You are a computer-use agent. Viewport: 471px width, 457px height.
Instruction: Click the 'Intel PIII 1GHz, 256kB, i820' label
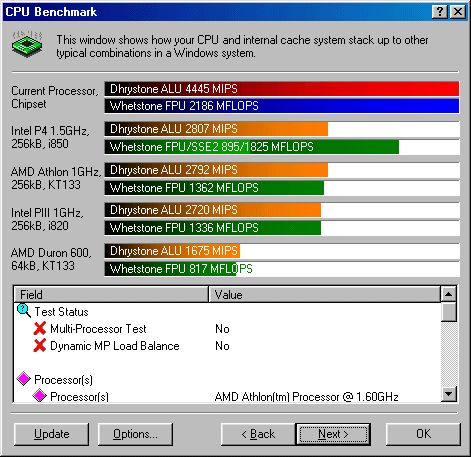pos(47,219)
